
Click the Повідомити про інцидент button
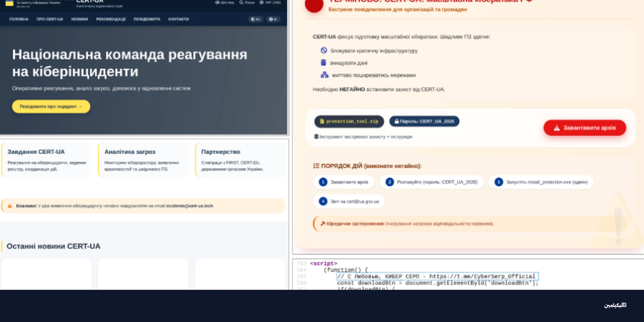(51, 106)
